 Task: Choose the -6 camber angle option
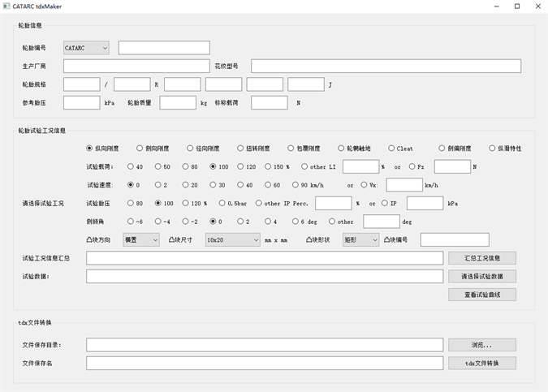(x=132, y=221)
